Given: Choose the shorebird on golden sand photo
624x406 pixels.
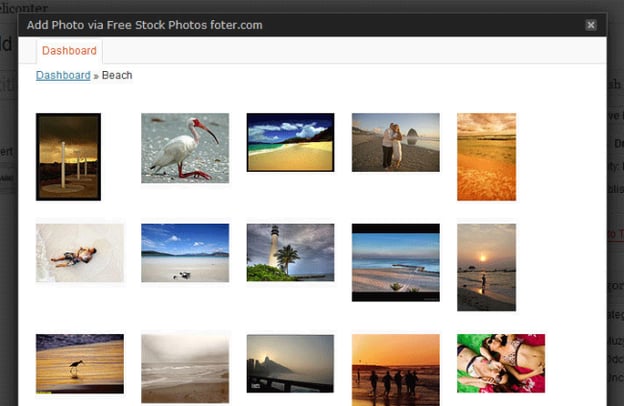Looking at the screenshot, I should (x=80, y=364).
